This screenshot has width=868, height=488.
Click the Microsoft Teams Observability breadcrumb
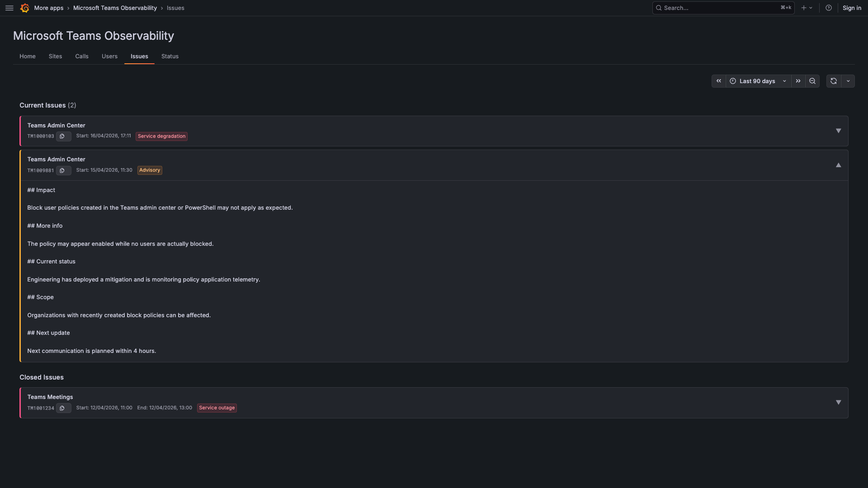click(x=115, y=8)
